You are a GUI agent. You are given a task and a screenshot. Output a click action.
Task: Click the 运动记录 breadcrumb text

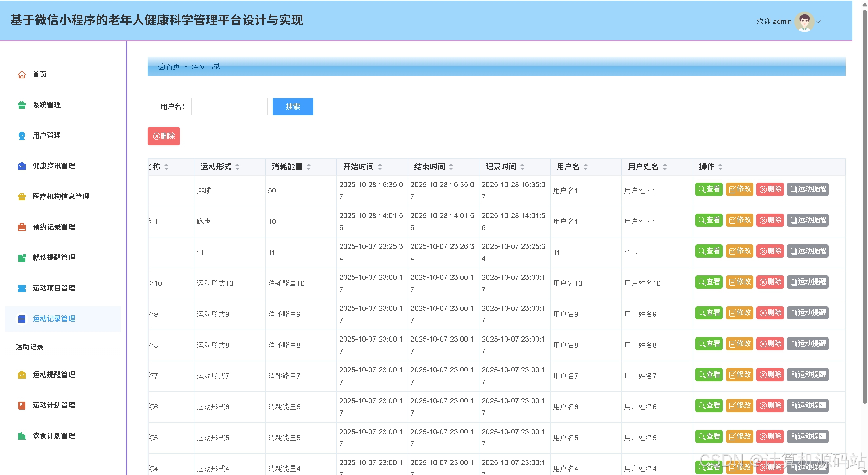coord(206,66)
